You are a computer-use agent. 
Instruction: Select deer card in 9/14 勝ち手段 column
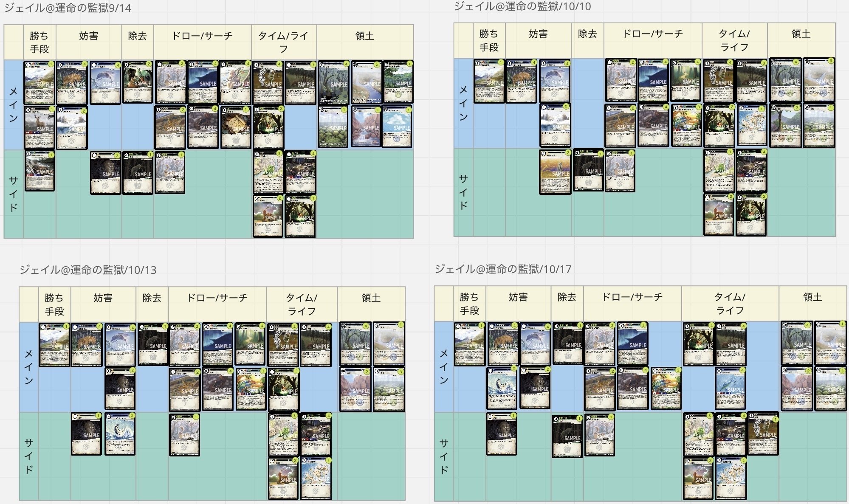[39, 127]
